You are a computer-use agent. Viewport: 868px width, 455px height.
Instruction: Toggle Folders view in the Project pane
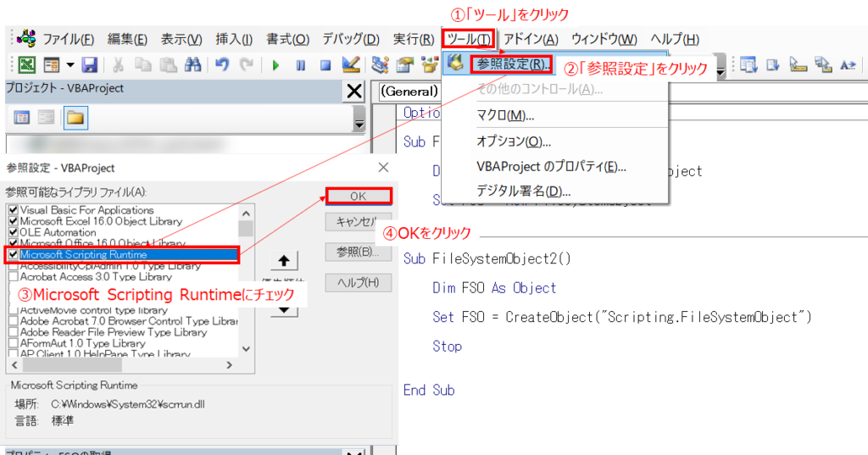(x=75, y=117)
